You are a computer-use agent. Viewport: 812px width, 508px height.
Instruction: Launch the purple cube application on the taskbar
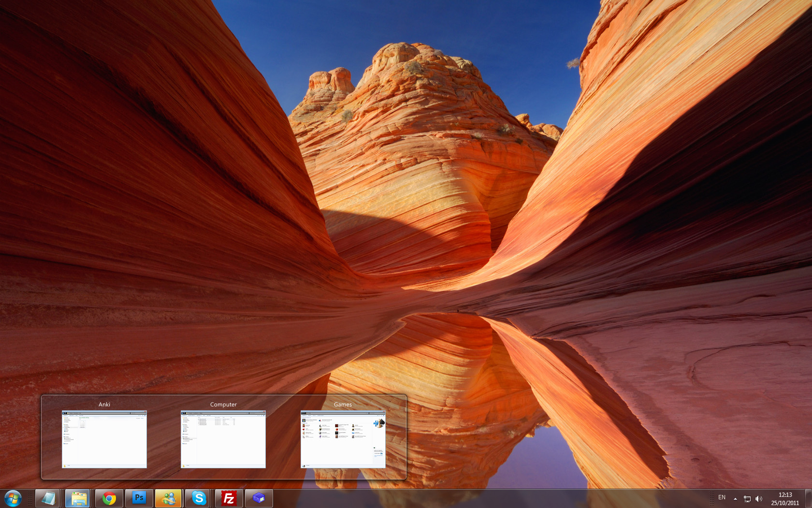point(259,497)
